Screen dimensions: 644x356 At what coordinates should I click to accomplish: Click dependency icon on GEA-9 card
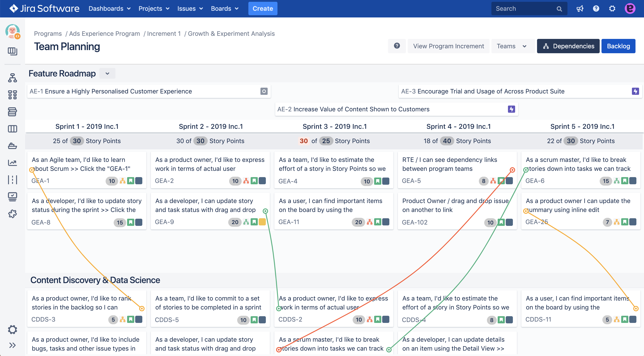coord(246,222)
